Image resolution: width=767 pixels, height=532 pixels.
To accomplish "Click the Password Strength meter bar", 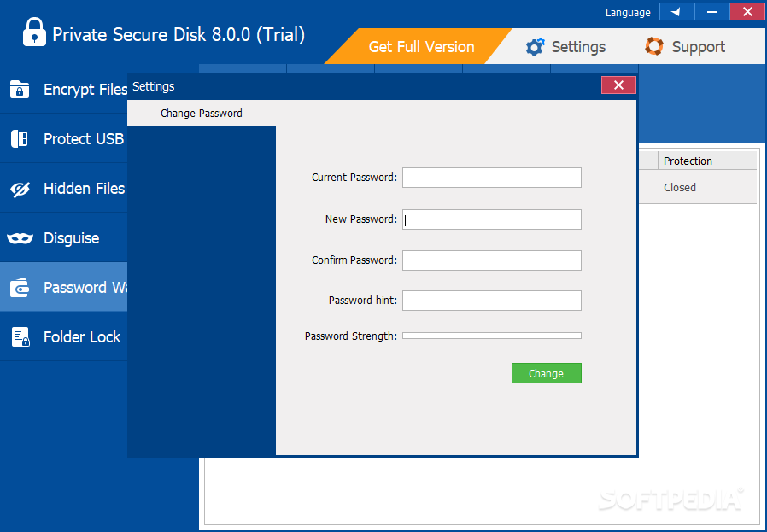I will [x=492, y=336].
